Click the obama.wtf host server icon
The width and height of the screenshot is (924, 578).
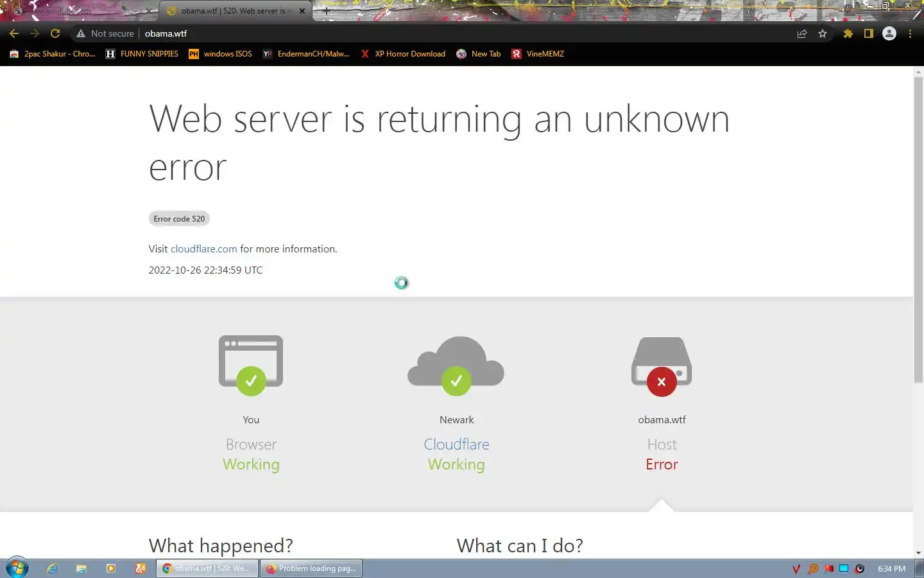click(x=662, y=366)
